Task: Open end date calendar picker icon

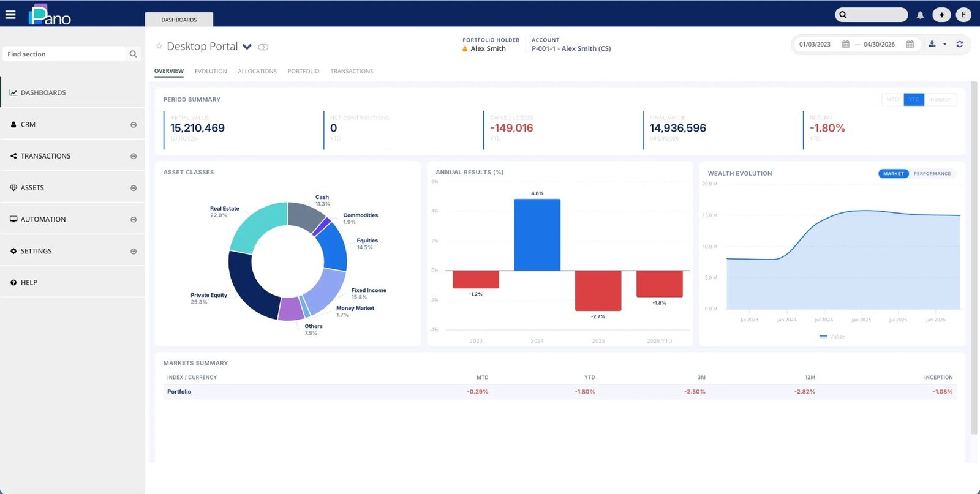Action: pos(910,44)
